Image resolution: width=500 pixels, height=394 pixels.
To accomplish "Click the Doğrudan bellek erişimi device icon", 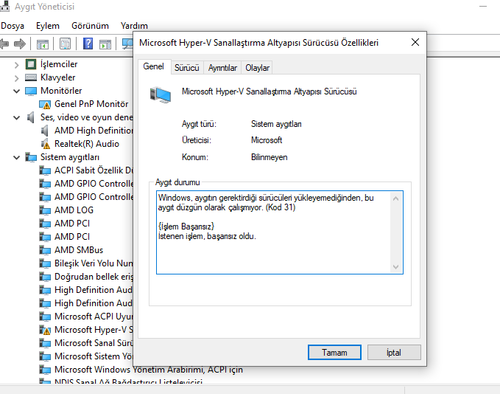I will tap(45, 277).
